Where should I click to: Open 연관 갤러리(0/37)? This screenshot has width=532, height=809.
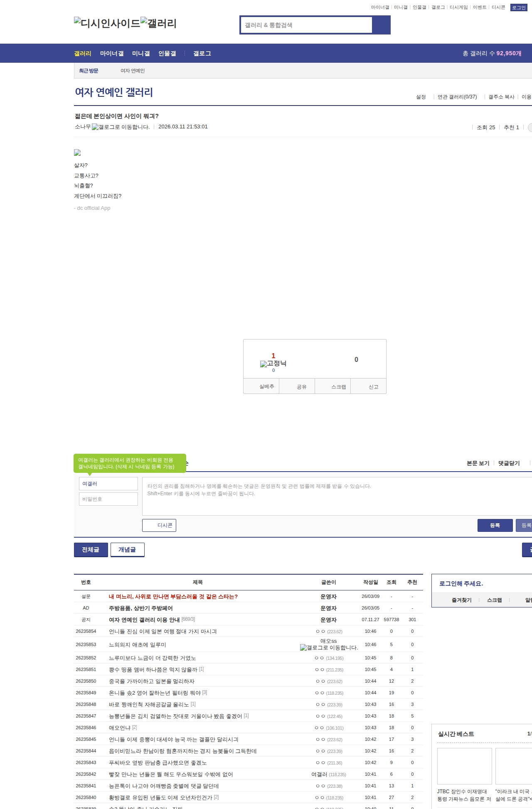(x=457, y=97)
